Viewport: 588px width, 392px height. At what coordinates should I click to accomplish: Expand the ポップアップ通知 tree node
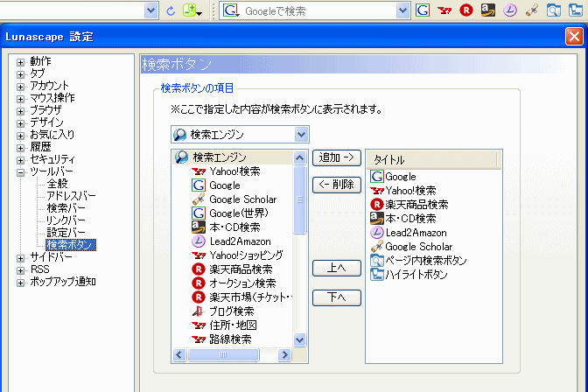[21, 283]
